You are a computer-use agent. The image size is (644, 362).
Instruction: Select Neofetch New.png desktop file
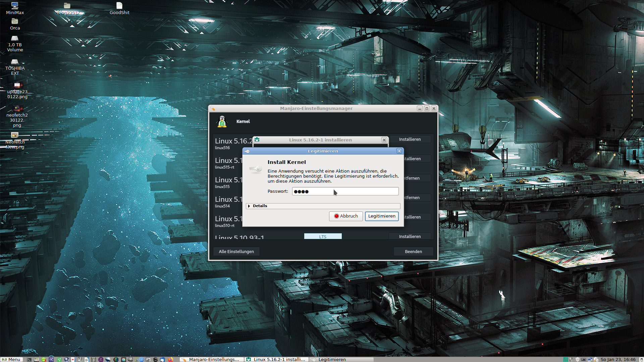point(15,140)
